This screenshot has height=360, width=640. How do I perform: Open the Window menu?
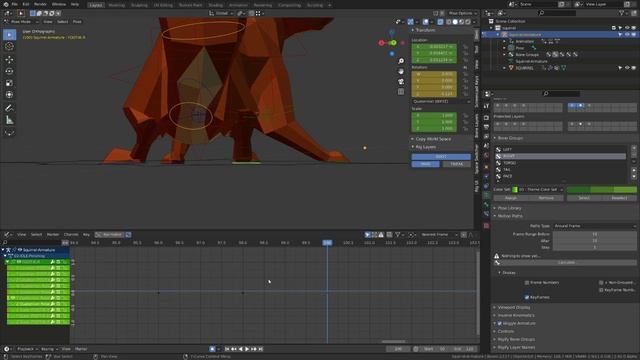(x=59, y=4)
